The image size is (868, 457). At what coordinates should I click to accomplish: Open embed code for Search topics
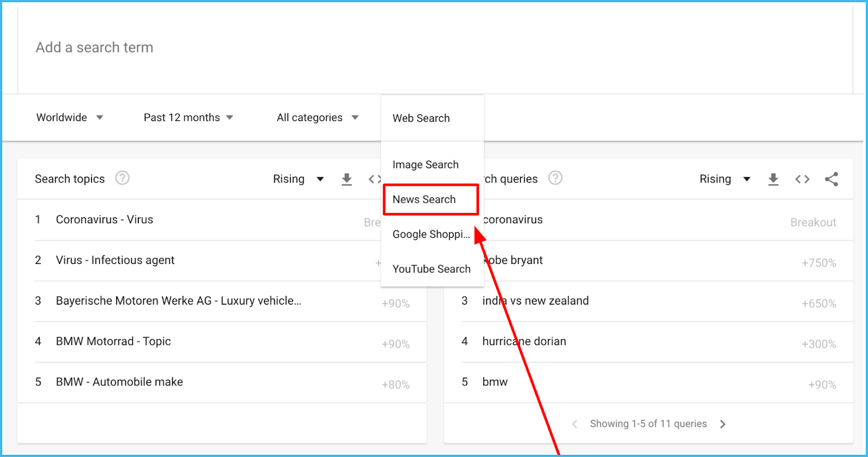click(375, 179)
